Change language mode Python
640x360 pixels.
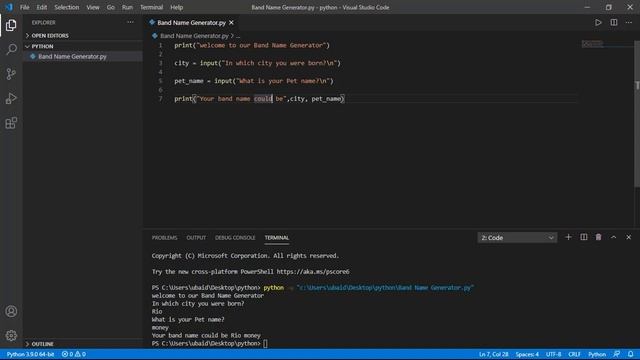click(597, 354)
